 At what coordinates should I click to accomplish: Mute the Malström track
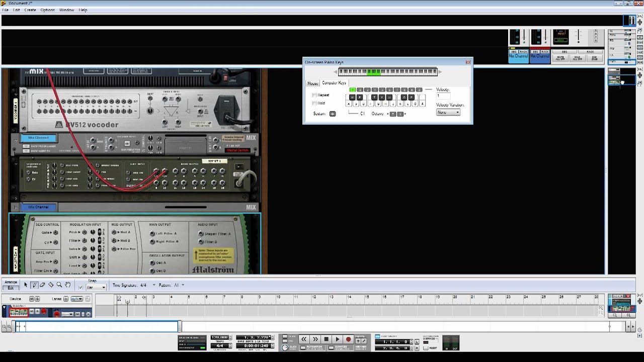31,312
